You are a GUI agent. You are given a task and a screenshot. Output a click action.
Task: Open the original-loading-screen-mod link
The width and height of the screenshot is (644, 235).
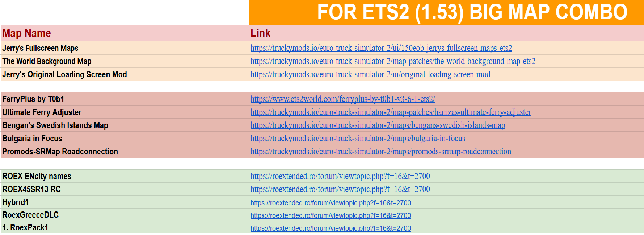[370, 74]
